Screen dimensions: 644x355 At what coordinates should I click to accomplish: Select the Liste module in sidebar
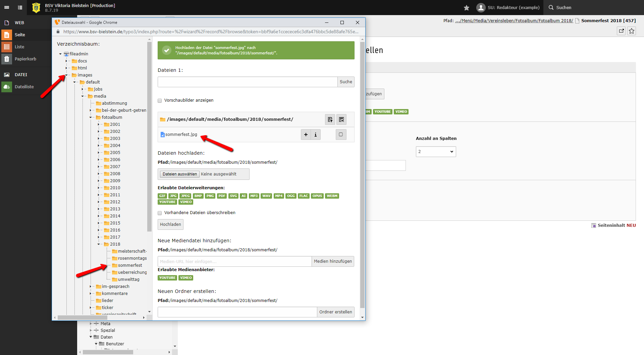(19, 47)
